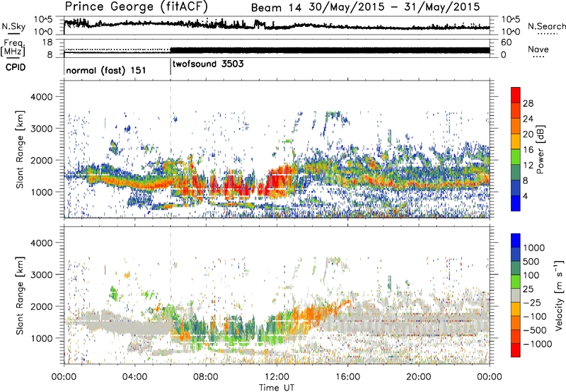Click the '28' tick on power colorbar
566x392 pixels.
[x=528, y=103]
